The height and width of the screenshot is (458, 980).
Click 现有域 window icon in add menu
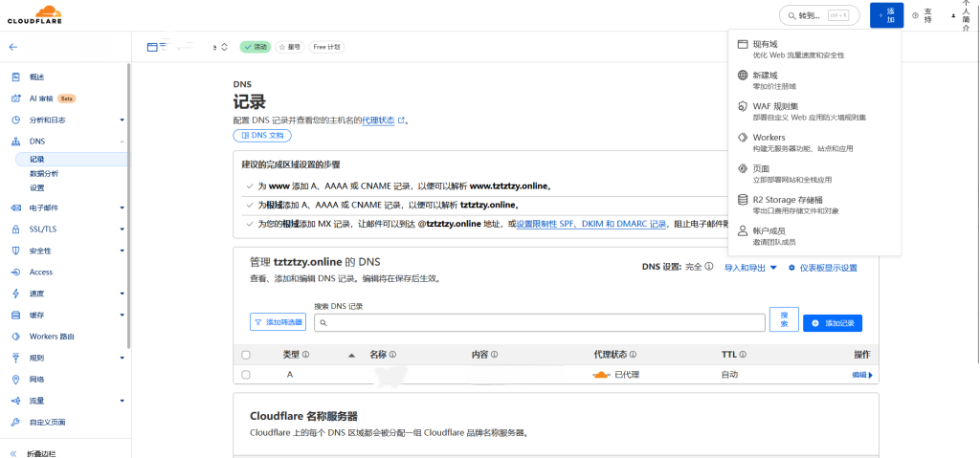click(743, 44)
